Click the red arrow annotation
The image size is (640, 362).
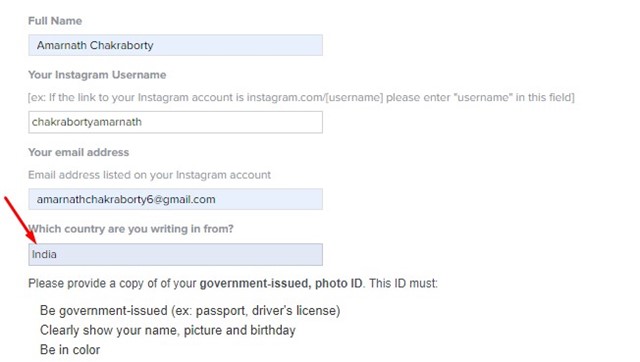click(20, 220)
